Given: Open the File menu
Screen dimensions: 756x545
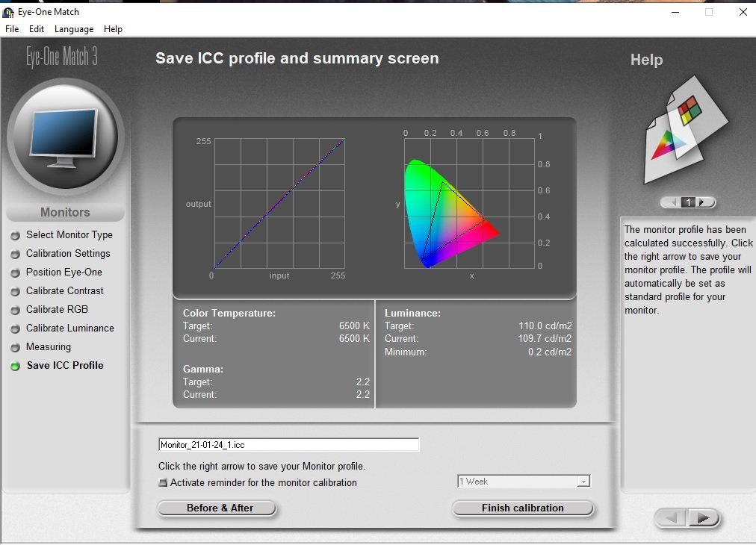Looking at the screenshot, I should (12, 29).
